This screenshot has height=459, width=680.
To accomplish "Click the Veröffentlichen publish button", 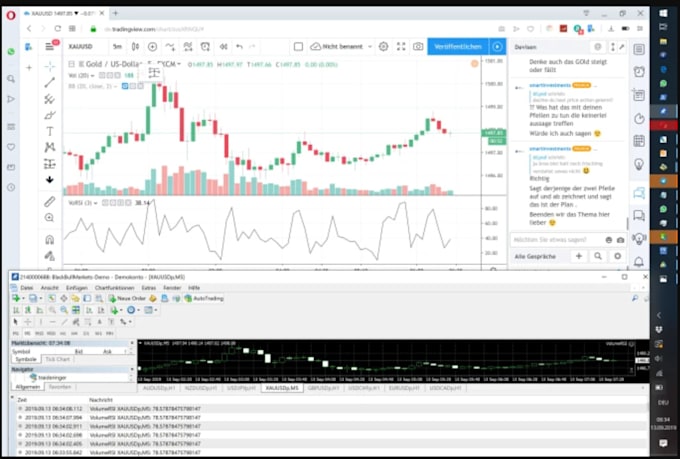I will point(458,46).
